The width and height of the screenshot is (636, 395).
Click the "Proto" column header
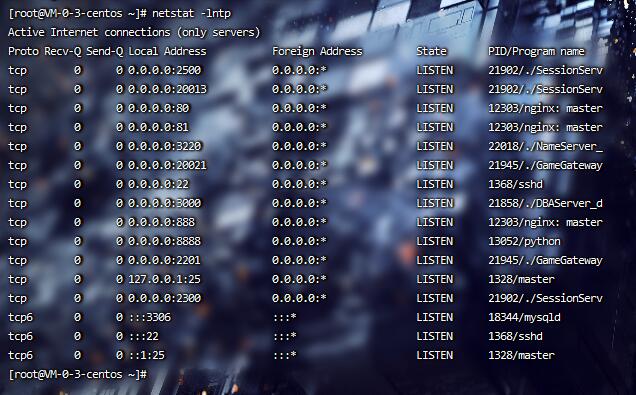pyautogui.click(x=24, y=52)
